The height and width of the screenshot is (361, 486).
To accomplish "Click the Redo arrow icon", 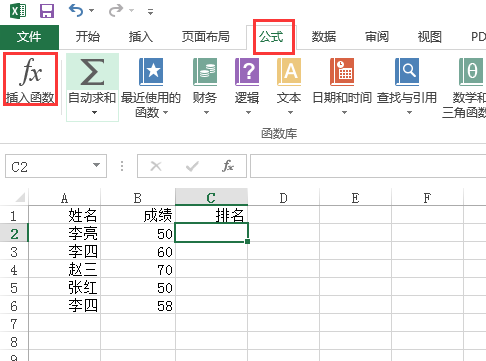I will [x=116, y=11].
